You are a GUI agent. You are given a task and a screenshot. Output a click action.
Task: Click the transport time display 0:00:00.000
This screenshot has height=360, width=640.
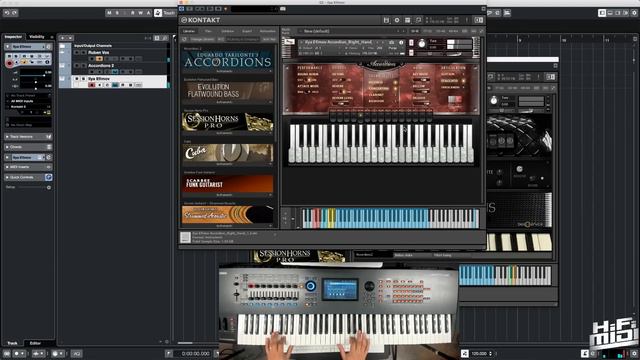pos(196,353)
